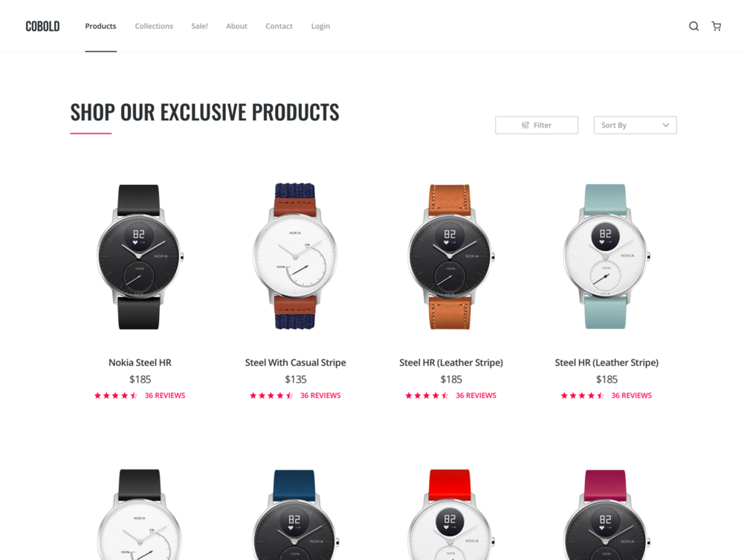
Task: Click Steel With Casual Stripe star rating
Action: click(271, 396)
